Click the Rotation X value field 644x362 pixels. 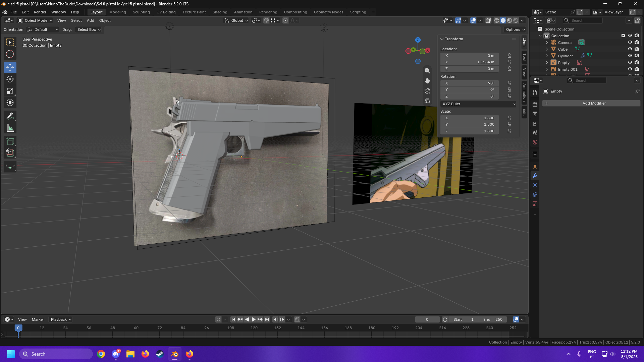click(x=470, y=83)
